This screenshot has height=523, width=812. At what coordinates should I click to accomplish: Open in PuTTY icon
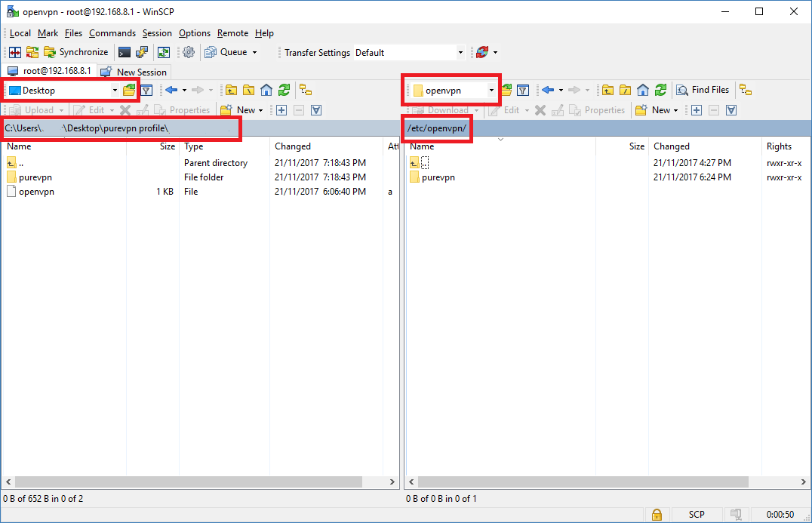point(141,52)
